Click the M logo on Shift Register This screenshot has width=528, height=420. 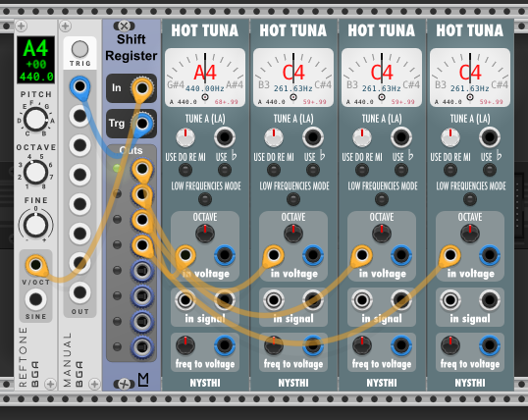(143, 380)
